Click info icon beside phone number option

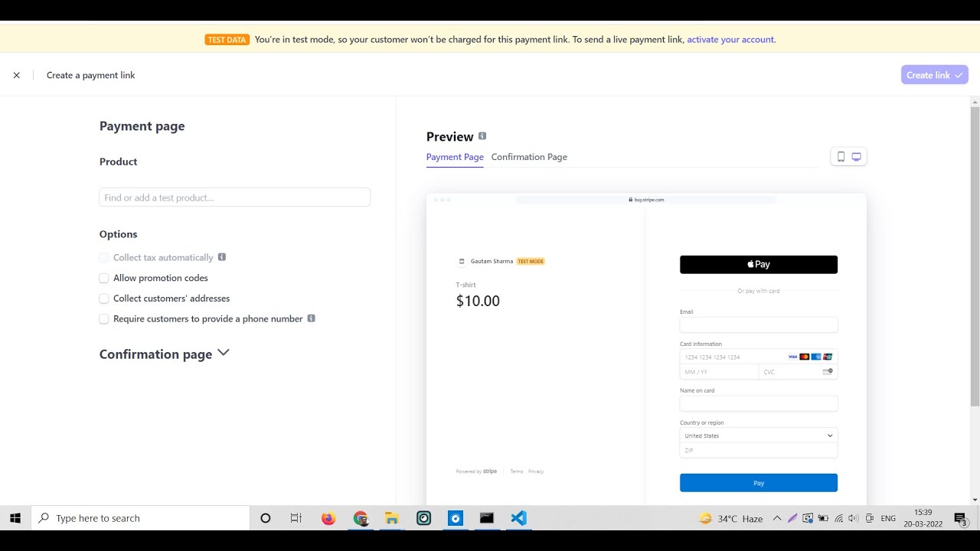pos(311,318)
